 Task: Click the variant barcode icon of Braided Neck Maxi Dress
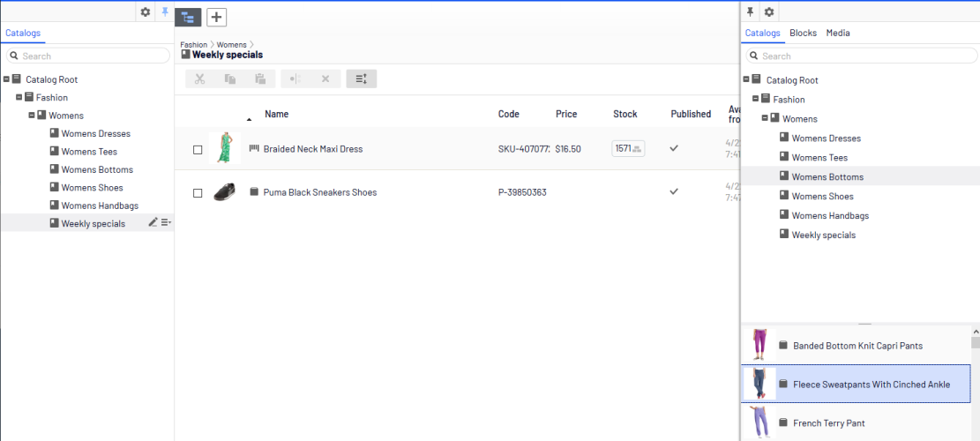tap(254, 149)
